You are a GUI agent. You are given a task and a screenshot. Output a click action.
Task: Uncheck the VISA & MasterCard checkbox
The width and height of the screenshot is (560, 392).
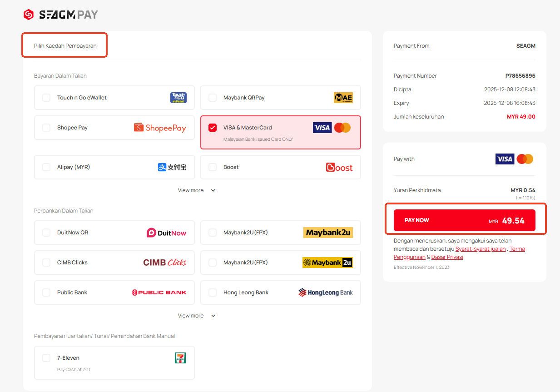click(213, 128)
